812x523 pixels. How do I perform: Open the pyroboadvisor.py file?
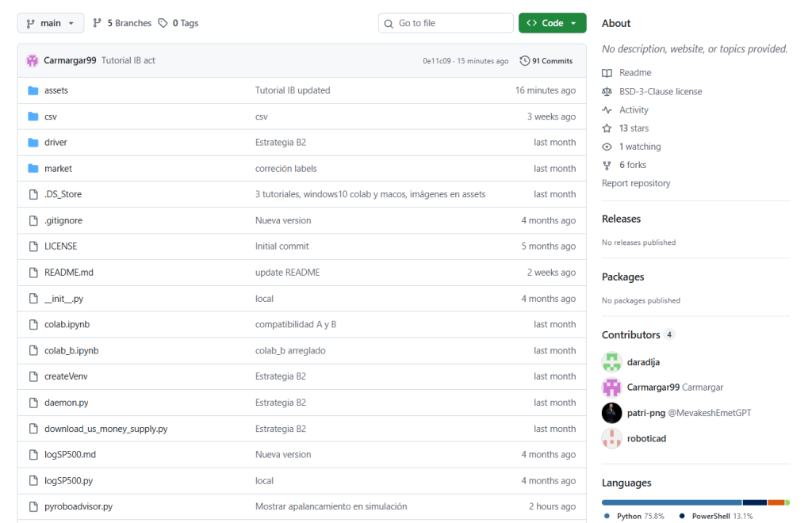[79, 506]
